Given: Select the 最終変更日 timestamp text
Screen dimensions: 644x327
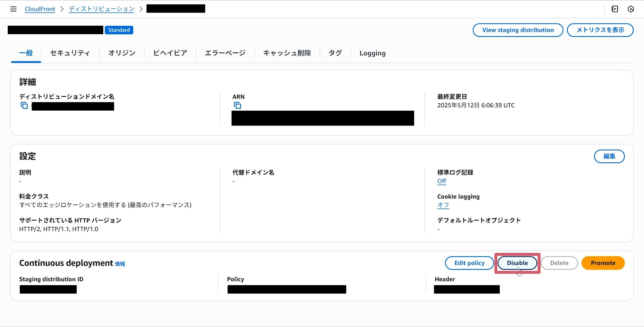Looking at the screenshot, I should tap(476, 105).
